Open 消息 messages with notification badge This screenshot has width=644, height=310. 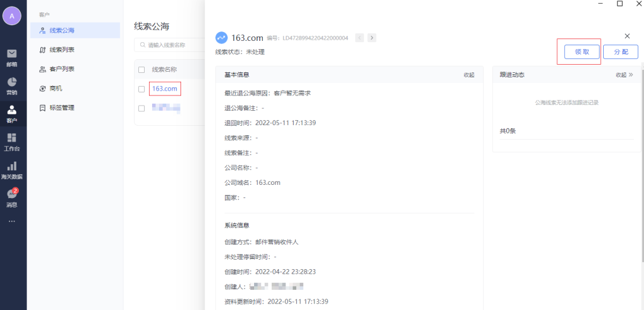point(12,197)
